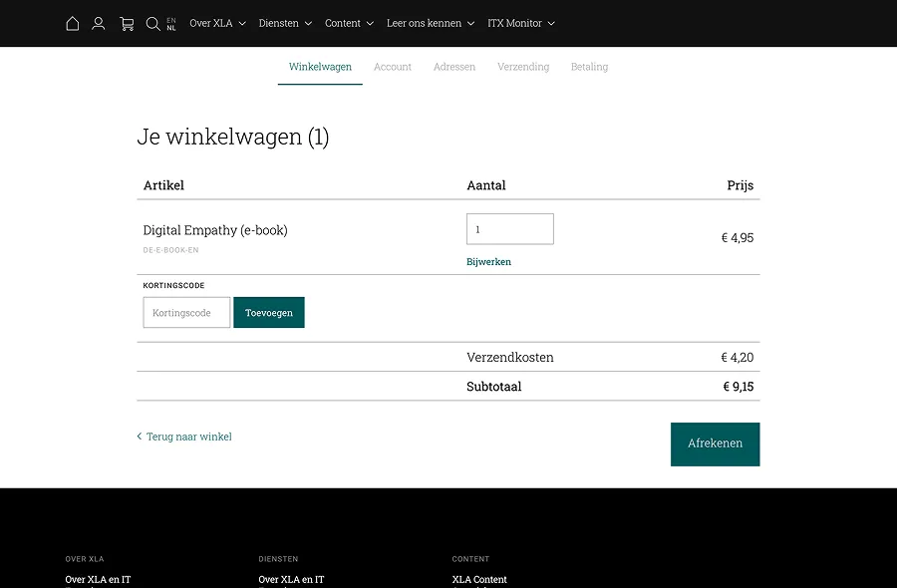Click the Je winkelwagen (1) heading
This screenshot has width=897, height=588.
click(233, 137)
